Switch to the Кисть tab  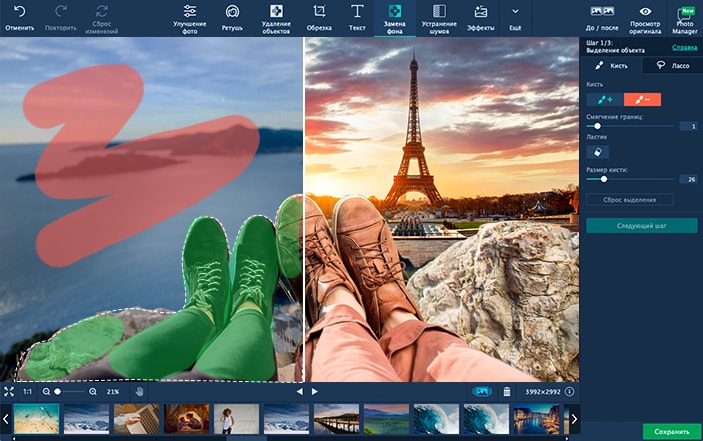[613, 65]
